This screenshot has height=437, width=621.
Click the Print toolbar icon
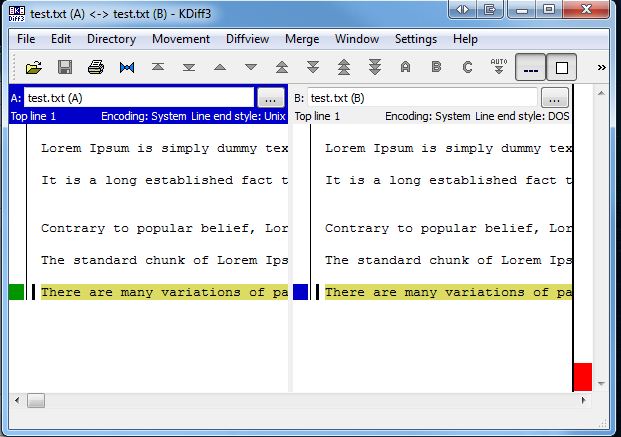click(95, 68)
